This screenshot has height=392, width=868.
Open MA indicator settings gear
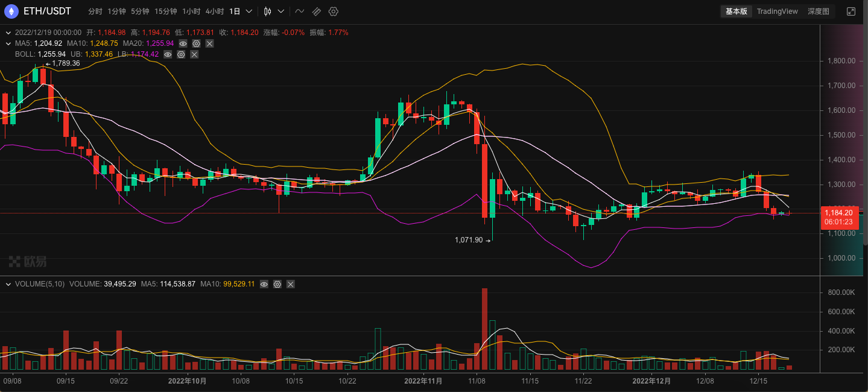pos(195,43)
